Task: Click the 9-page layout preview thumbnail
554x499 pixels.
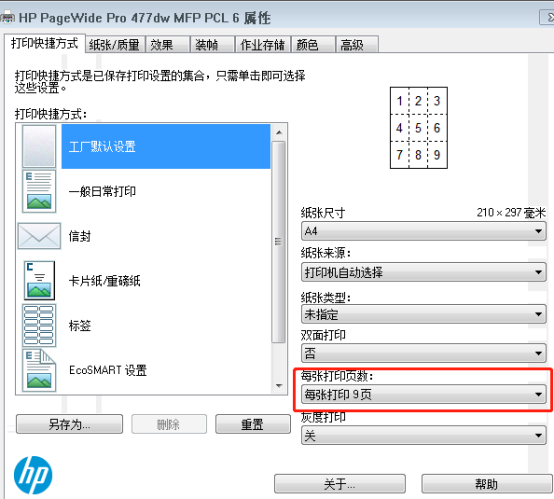Action: [419, 128]
